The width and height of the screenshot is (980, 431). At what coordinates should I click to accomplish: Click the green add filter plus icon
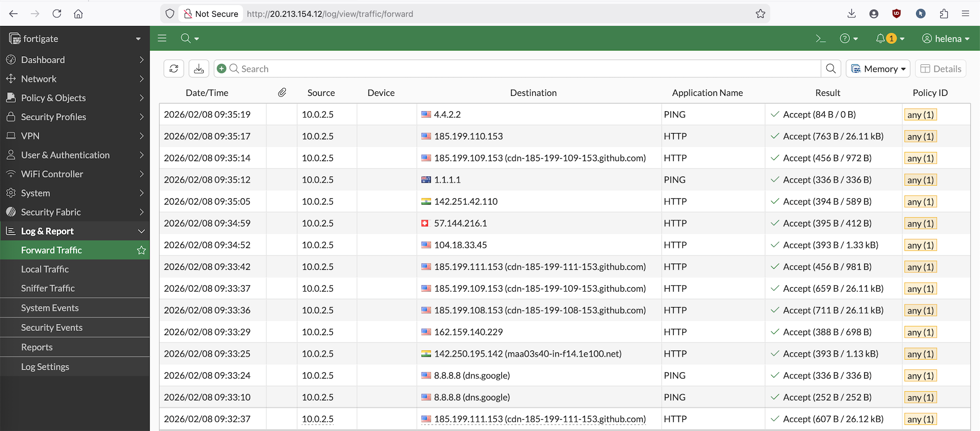222,68
